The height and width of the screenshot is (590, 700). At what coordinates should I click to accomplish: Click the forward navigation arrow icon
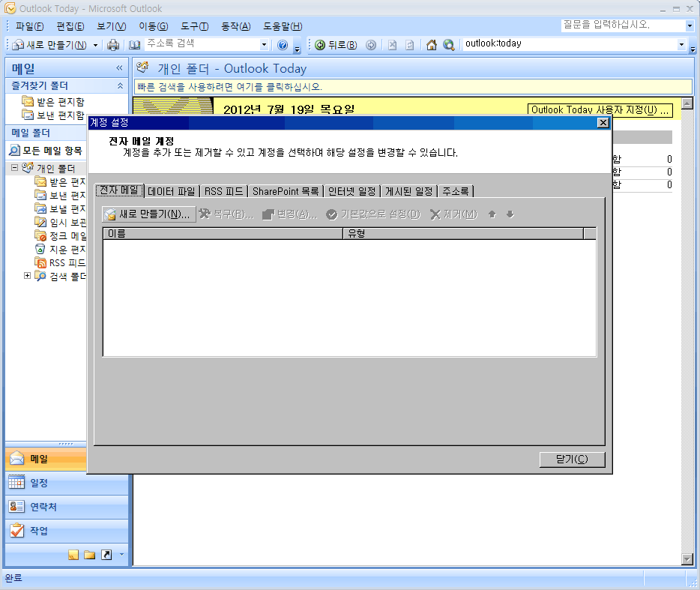370,45
